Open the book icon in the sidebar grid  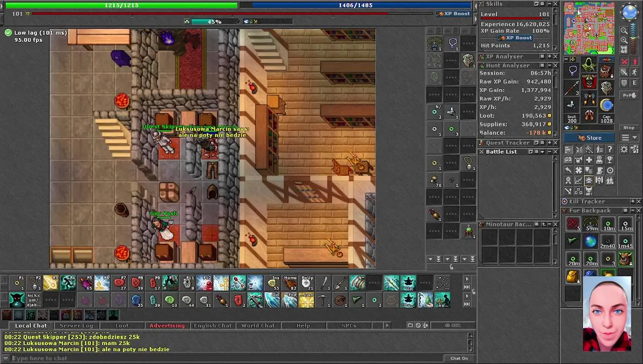tap(568, 160)
